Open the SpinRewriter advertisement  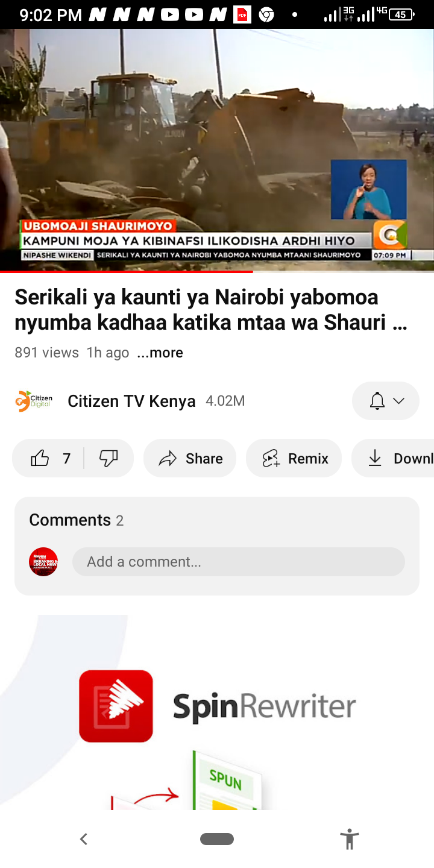tap(217, 712)
